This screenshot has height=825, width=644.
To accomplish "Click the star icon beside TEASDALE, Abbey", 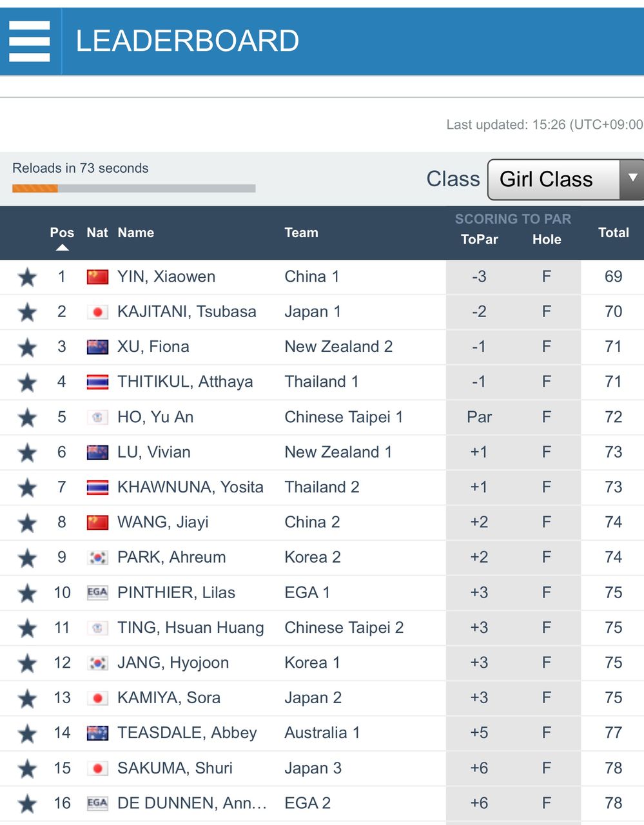I will [x=27, y=733].
